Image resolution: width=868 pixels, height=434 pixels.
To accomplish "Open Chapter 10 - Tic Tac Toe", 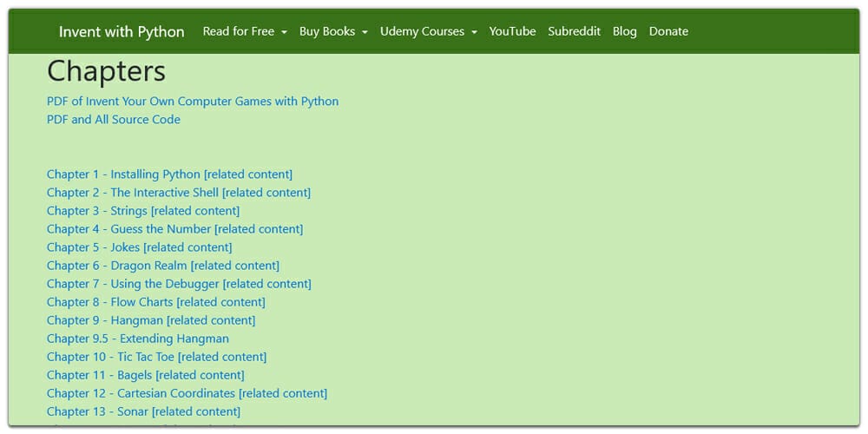I will 111,357.
